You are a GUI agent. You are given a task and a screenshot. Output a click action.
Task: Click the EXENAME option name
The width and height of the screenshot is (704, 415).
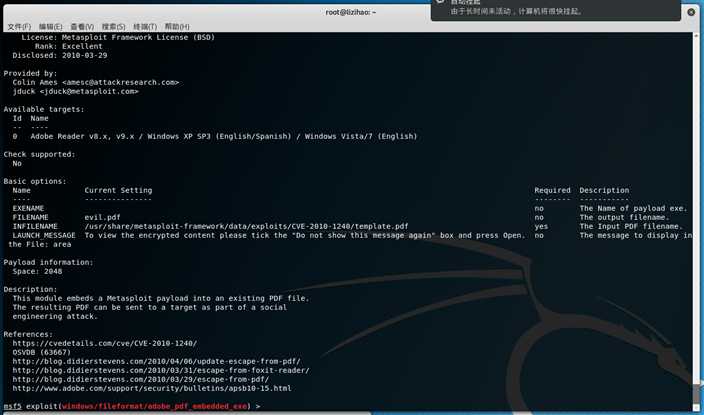point(28,208)
